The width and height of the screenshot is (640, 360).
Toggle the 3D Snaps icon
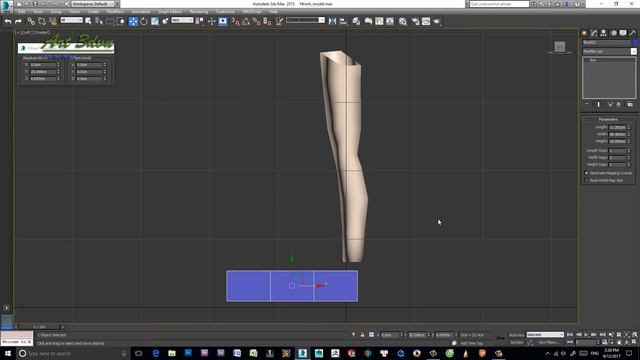(x=236, y=21)
